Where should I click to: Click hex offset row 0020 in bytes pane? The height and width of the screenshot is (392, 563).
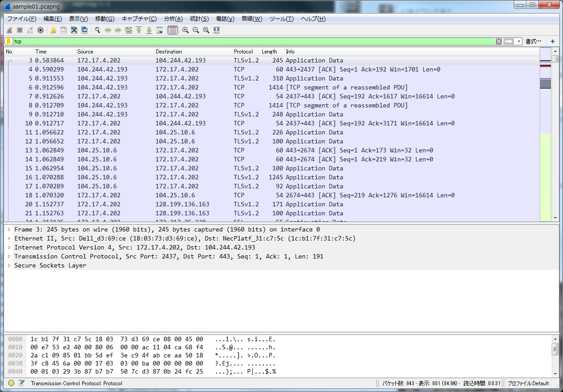[15, 355]
